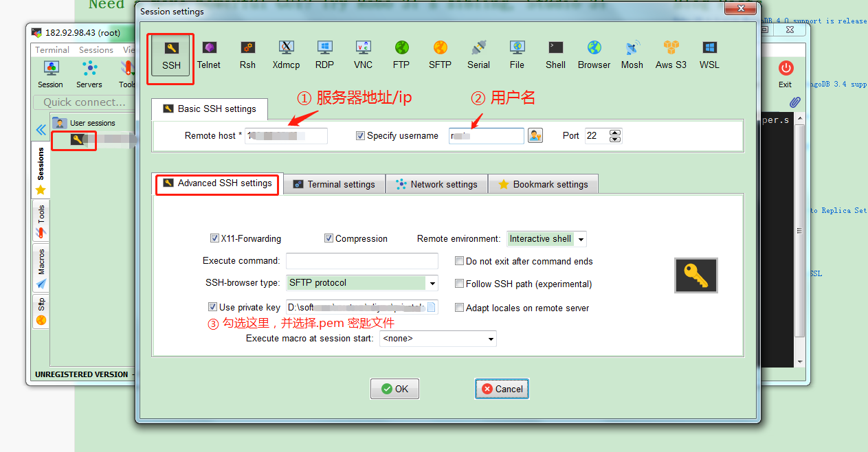This screenshot has height=452, width=868.
Task: Click the Quick connect search box
Action: (84, 102)
